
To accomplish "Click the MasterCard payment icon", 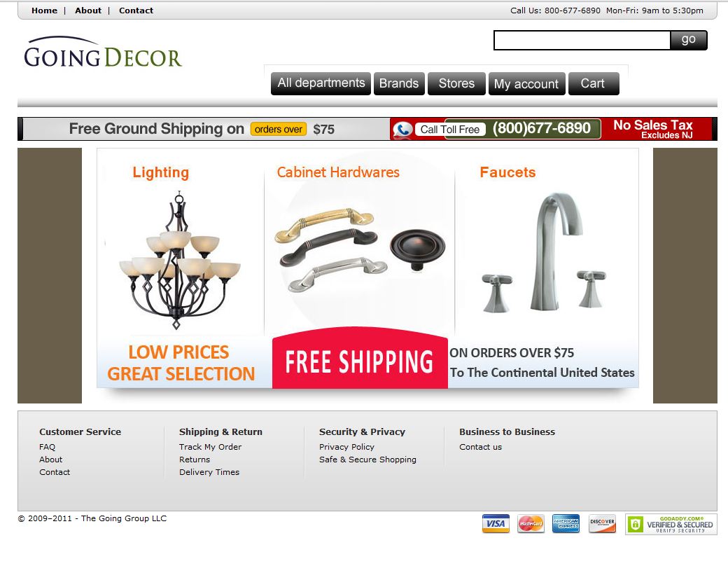I will click(531, 524).
